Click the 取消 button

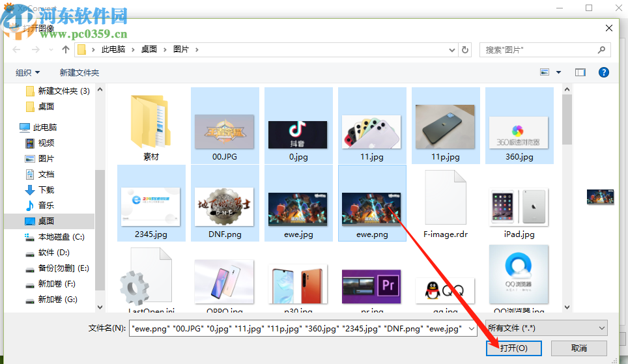578,348
